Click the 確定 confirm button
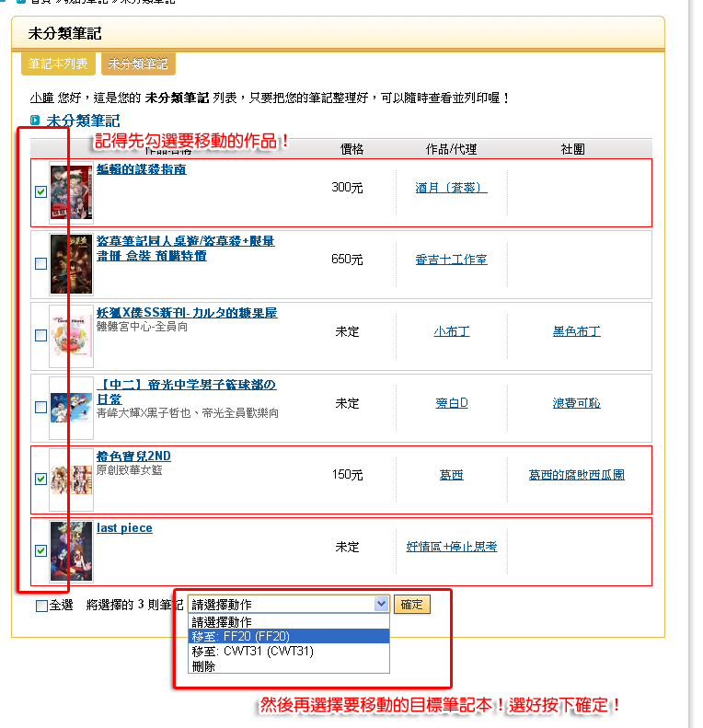703x728 pixels. pos(412,605)
